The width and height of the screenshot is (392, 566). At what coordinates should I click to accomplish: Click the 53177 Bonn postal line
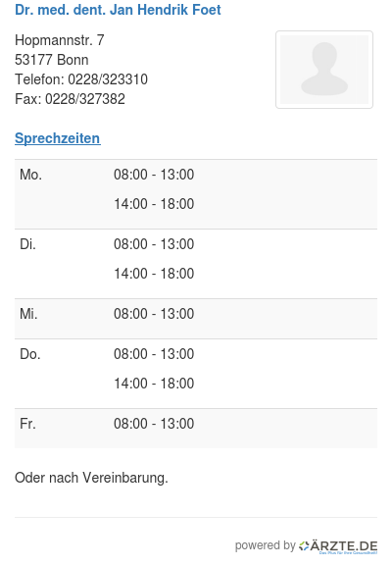pos(52,60)
